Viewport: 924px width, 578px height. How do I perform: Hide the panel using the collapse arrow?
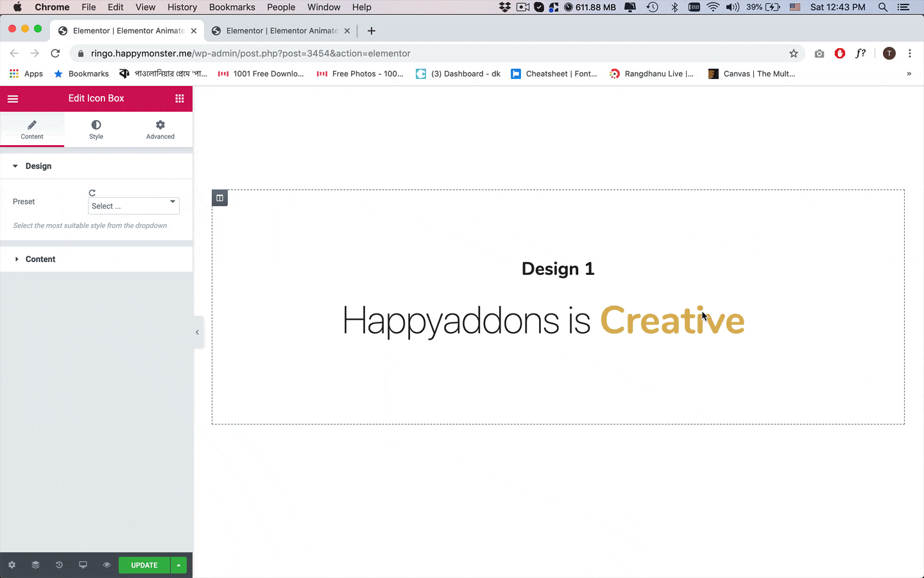click(x=197, y=332)
